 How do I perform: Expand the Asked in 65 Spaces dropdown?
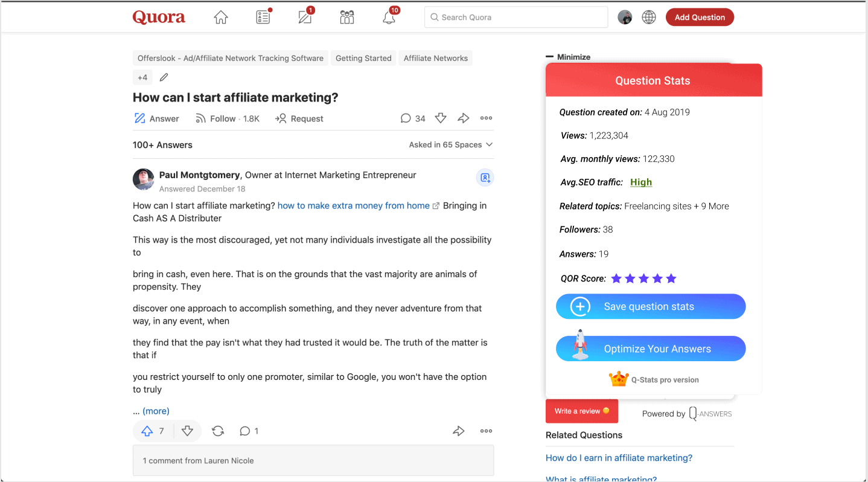[451, 145]
